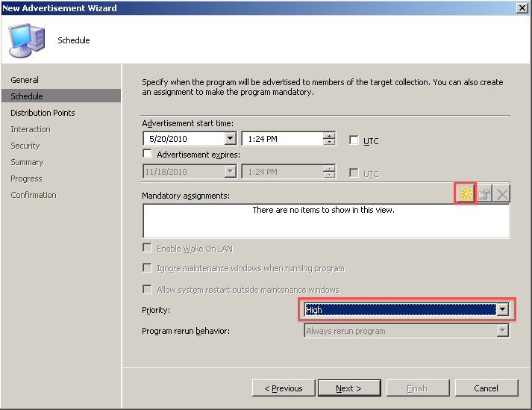Click the Next button
This screenshot has width=532, height=410.
click(x=349, y=388)
